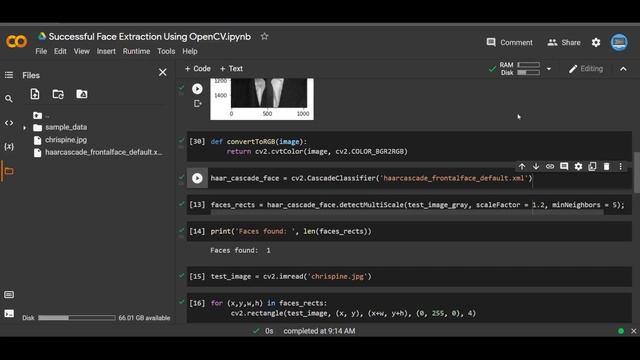The image size is (640, 360).
Task: Open the Tools menu
Action: tap(166, 51)
